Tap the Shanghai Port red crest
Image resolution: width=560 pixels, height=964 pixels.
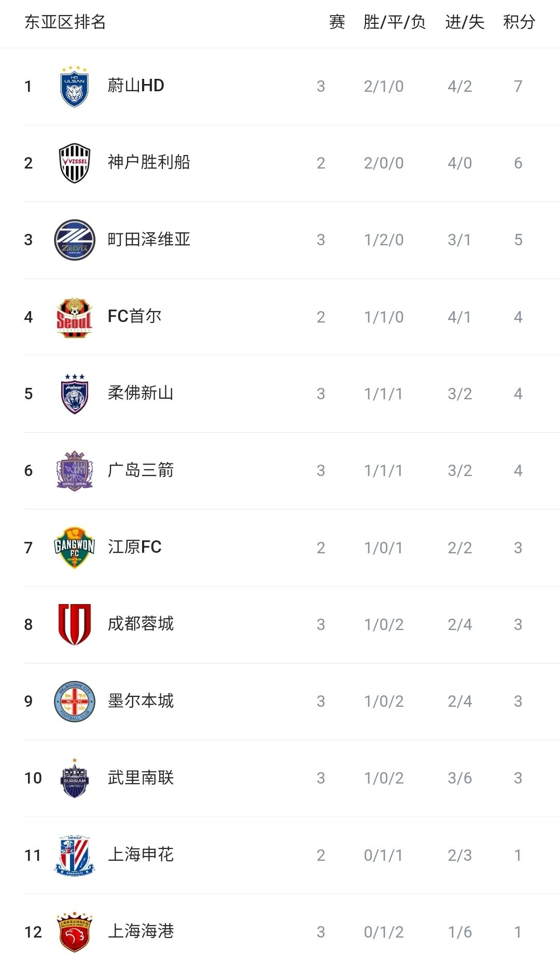(x=75, y=932)
